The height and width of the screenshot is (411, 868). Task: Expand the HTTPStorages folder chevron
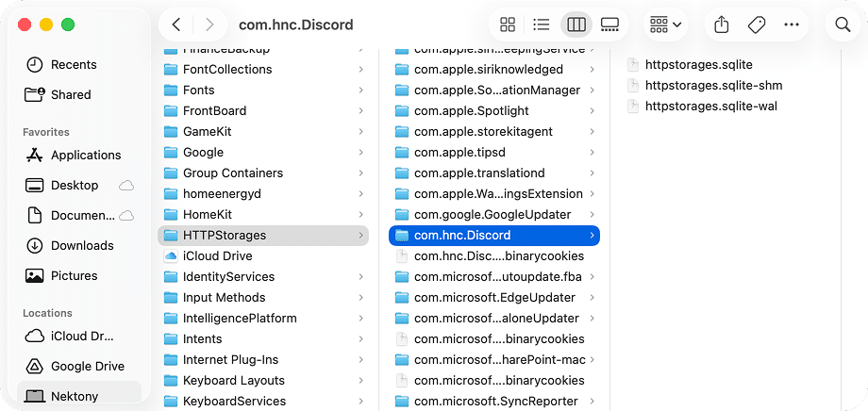click(361, 235)
